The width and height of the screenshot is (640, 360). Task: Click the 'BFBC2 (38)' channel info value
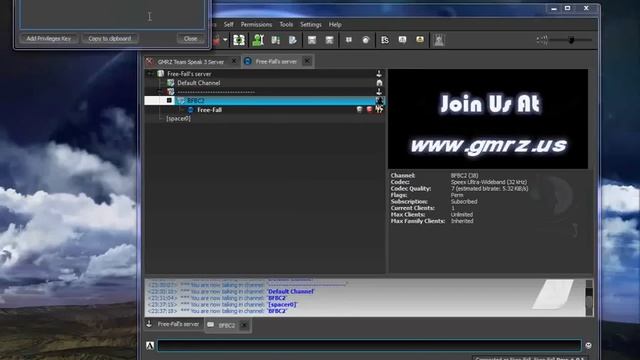464,176
